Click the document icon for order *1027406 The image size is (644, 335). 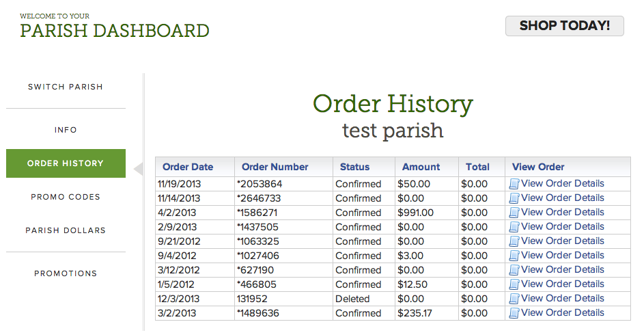[514, 256]
